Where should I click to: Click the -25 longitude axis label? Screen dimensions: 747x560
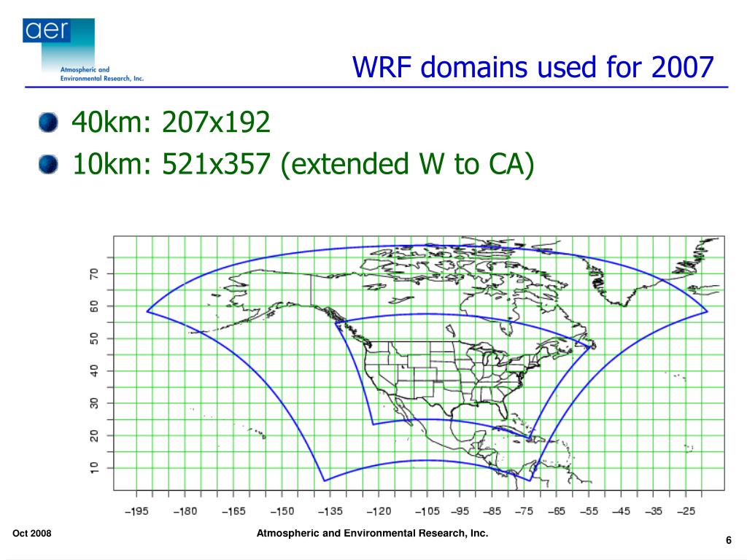point(686,511)
